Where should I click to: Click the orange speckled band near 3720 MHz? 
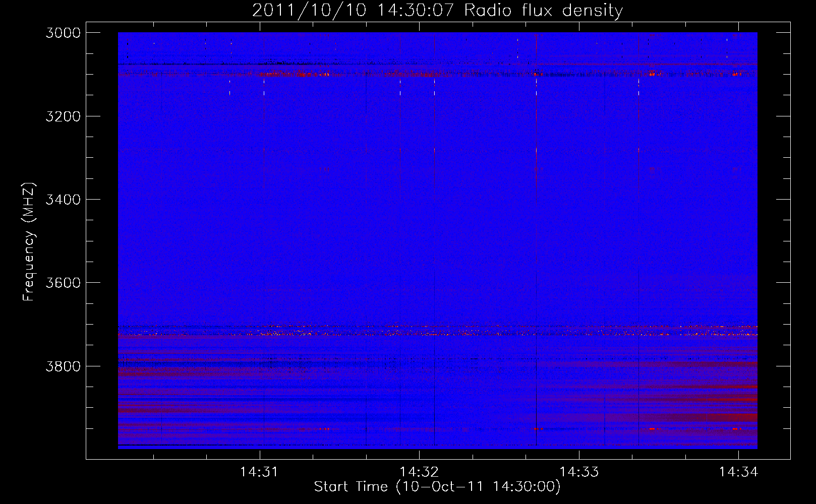coord(438,333)
